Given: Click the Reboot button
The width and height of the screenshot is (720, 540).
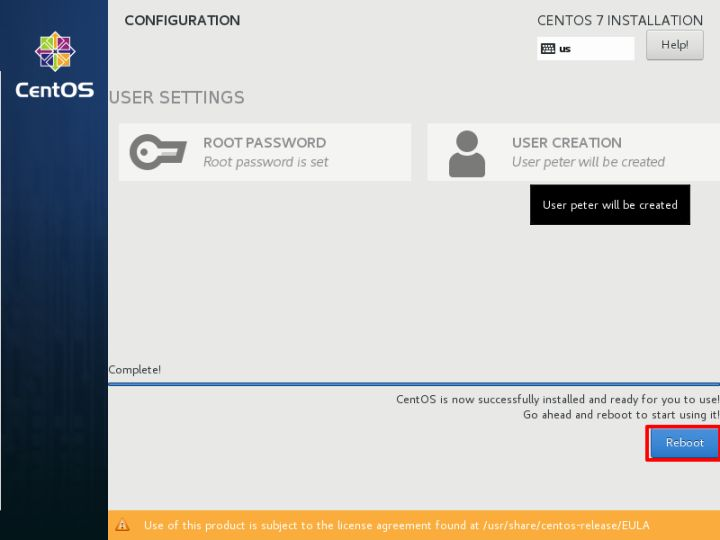Looking at the screenshot, I should click(x=684, y=442).
